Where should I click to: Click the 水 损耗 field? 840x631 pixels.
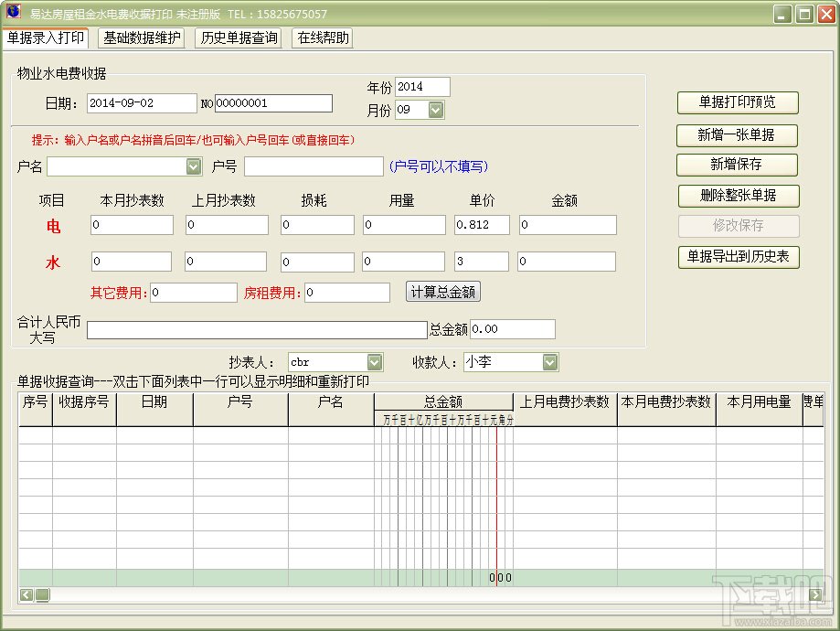(x=317, y=262)
